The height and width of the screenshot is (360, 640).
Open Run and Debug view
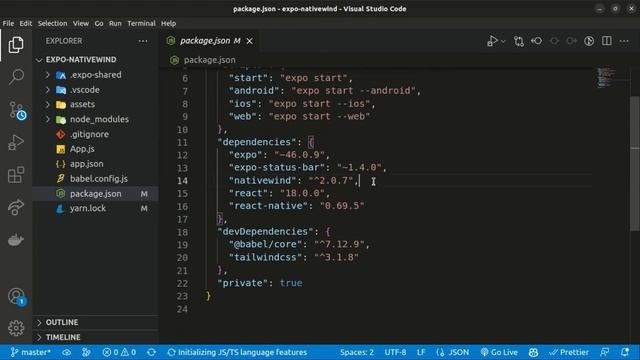click(x=16, y=142)
